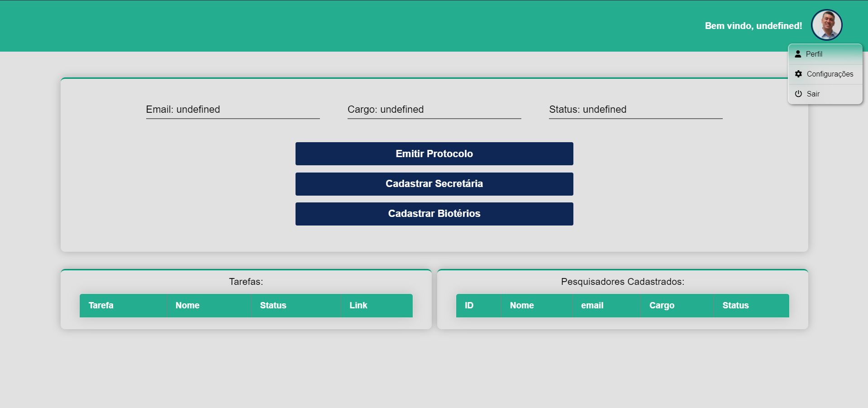
Task: Click the 'Status: undefined' field
Action: 635,110
